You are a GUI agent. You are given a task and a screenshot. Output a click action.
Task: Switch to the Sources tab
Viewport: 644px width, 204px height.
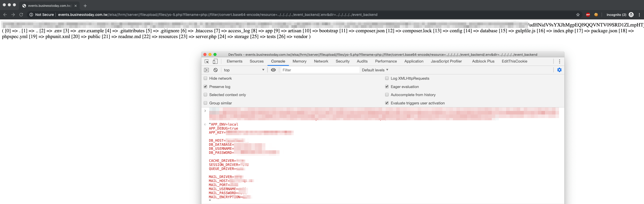(257, 61)
